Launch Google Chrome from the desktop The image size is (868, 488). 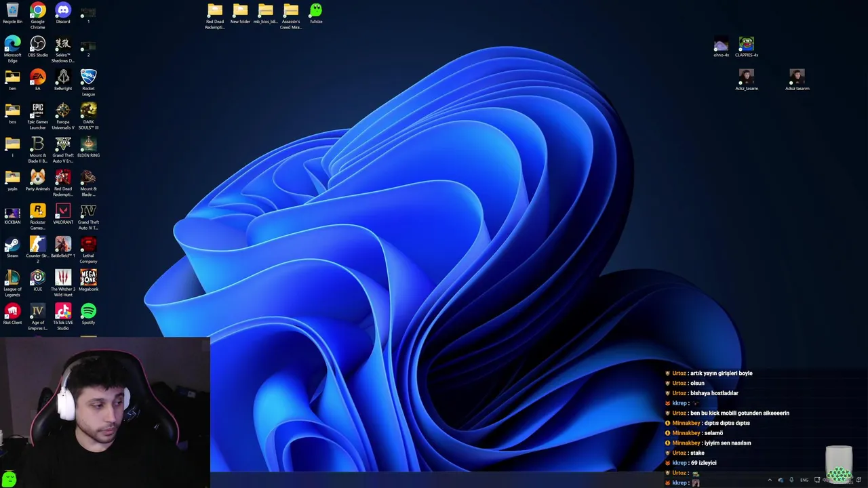point(37,13)
